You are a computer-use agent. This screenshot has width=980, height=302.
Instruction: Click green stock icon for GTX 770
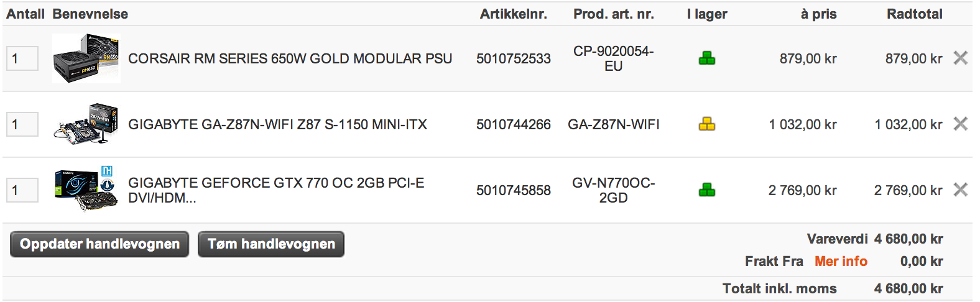[707, 190]
